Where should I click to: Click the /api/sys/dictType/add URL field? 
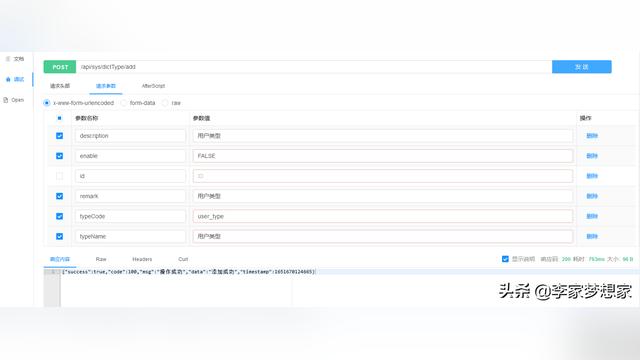(314, 67)
